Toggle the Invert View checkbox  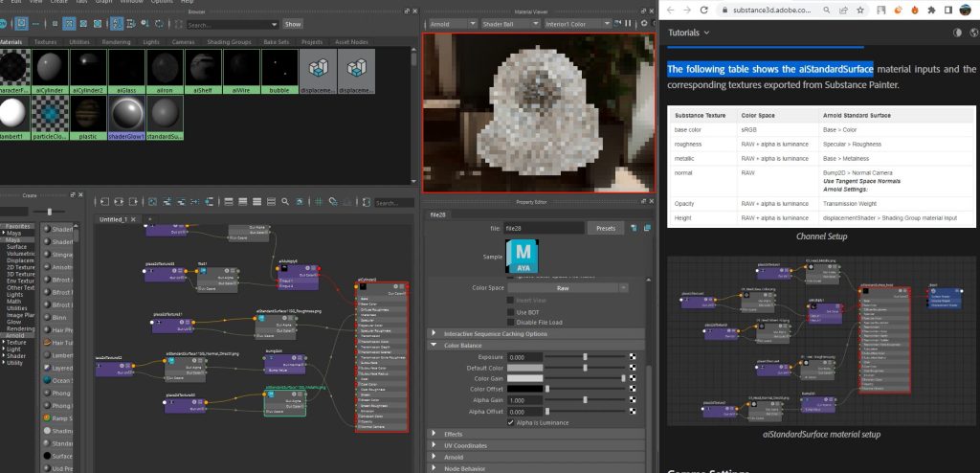click(511, 301)
